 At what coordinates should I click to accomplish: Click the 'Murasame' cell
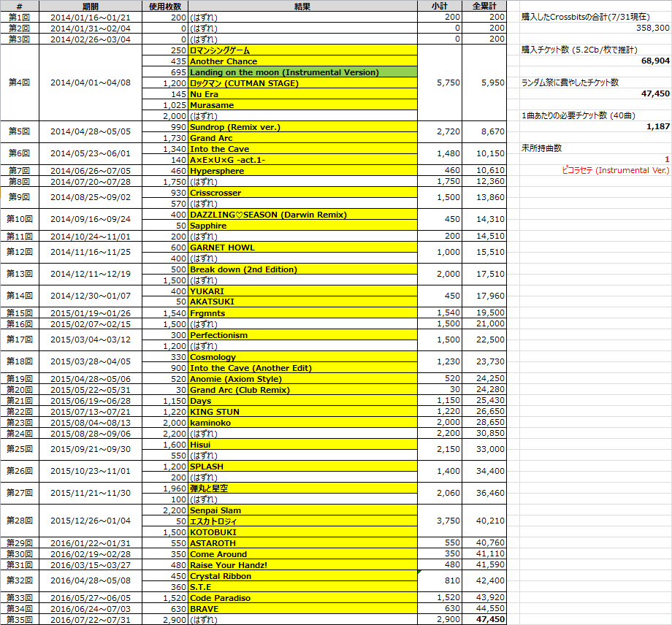point(302,105)
